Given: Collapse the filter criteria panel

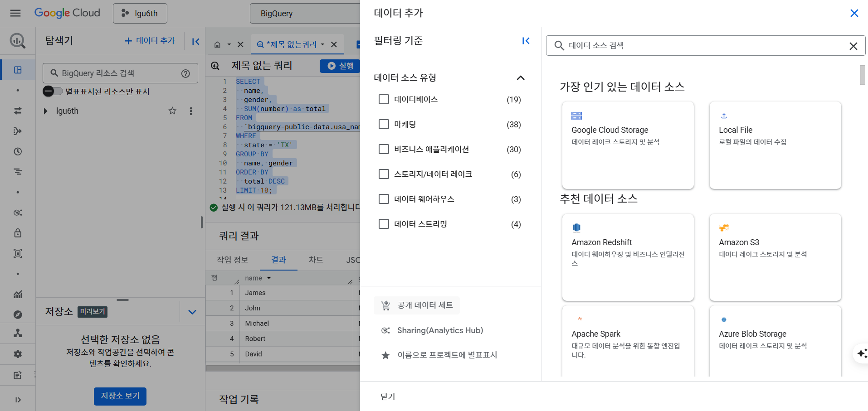Looking at the screenshot, I should tap(526, 41).
